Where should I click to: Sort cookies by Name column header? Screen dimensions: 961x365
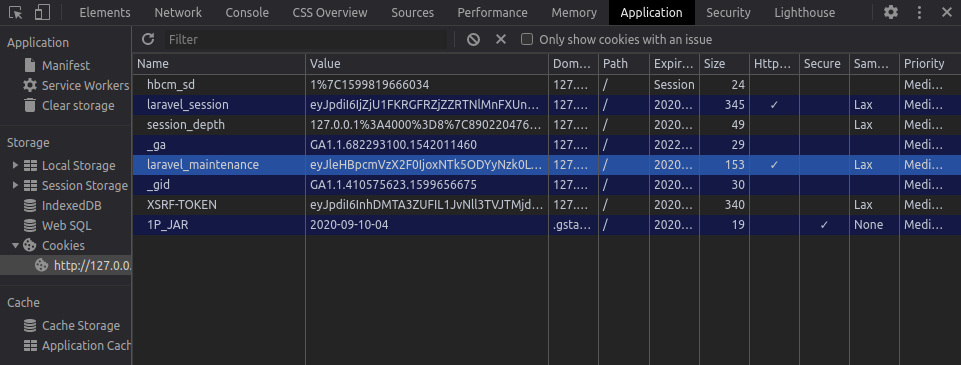(x=219, y=64)
